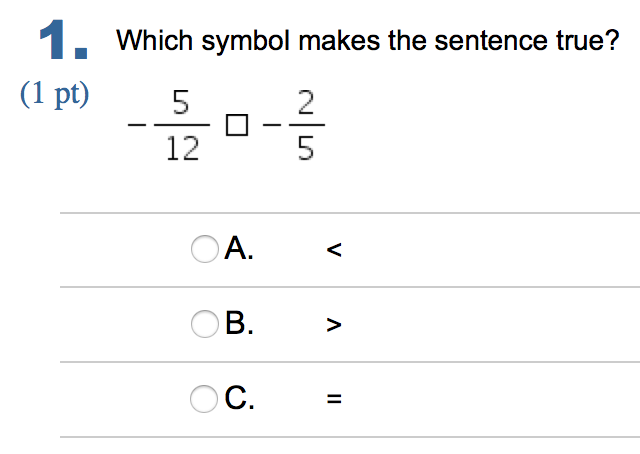The height and width of the screenshot is (454, 640).
Task: Click the "C." option label
Action: (x=240, y=399)
